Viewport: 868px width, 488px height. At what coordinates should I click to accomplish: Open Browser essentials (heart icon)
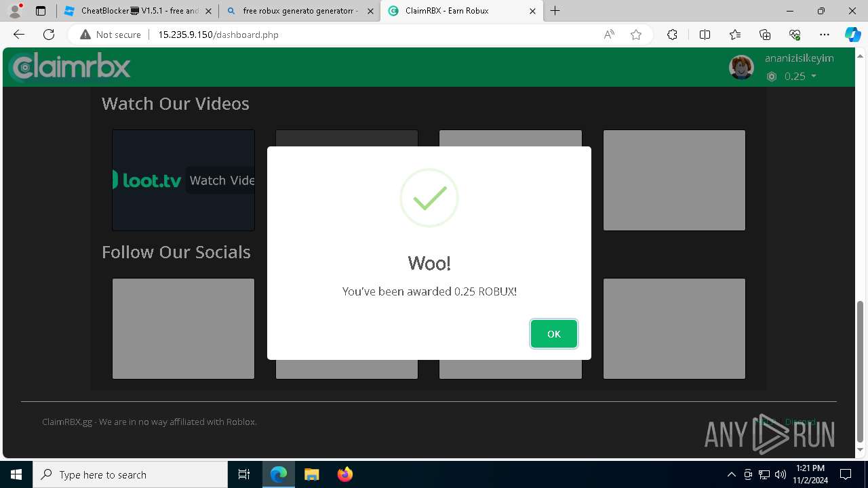point(795,35)
